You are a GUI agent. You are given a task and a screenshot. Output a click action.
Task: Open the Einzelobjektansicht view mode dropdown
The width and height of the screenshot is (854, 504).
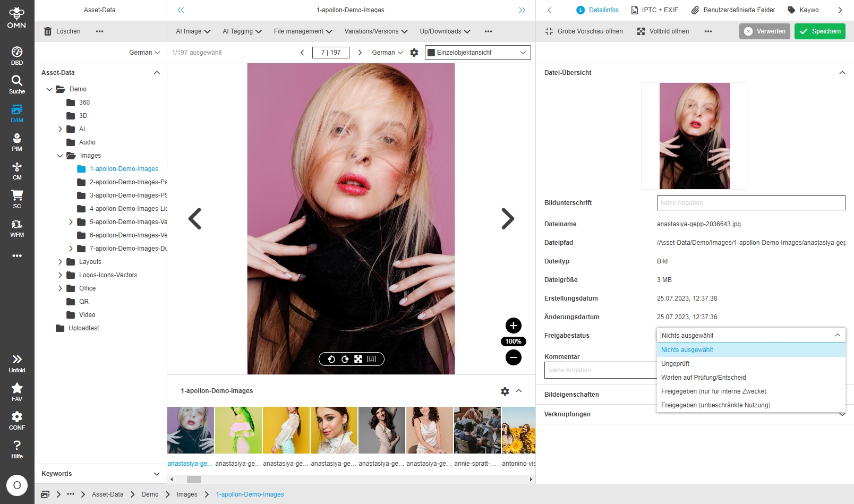click(x=477, y=53)
